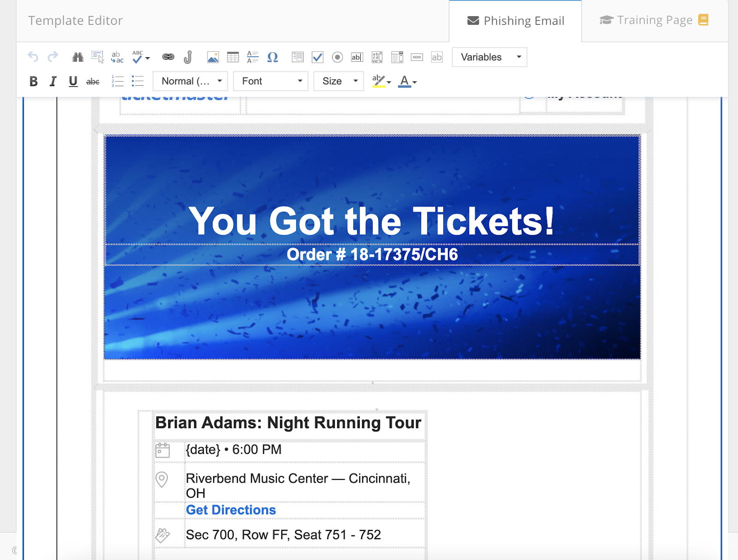This screenshot has height=560, width=738.
Task: Open the Variables dropdown
Action: (489, 57)
